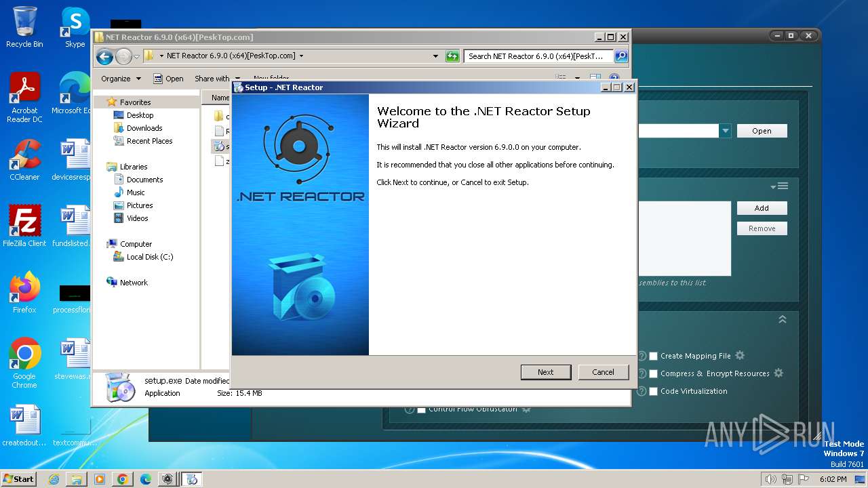868x488 pixels.
Task: Open Recycle Bin desktop icon
Action: coord(24,27)
